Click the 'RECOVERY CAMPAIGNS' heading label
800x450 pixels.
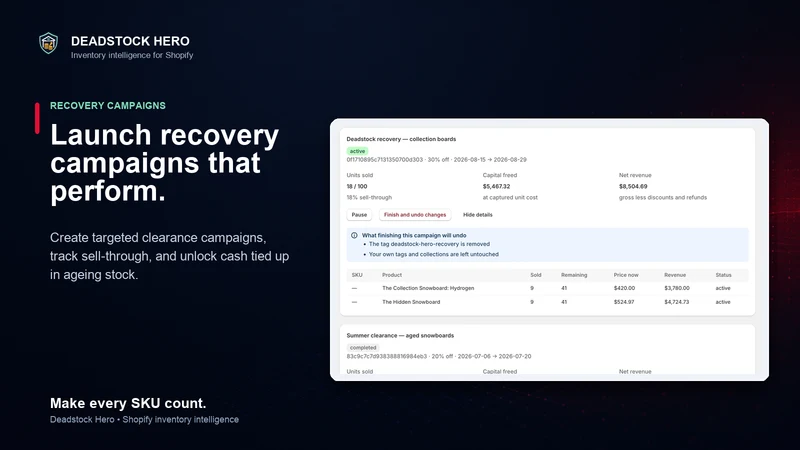point(108,106)
